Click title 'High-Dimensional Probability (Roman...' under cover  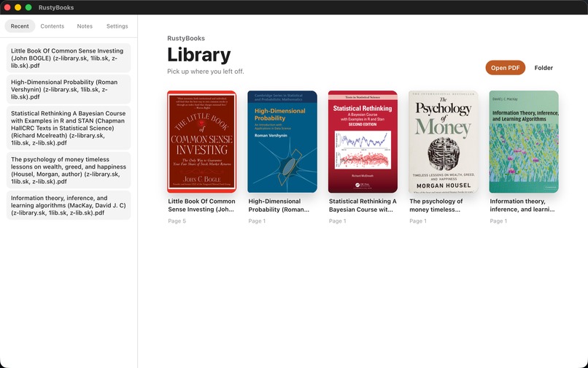279,205
